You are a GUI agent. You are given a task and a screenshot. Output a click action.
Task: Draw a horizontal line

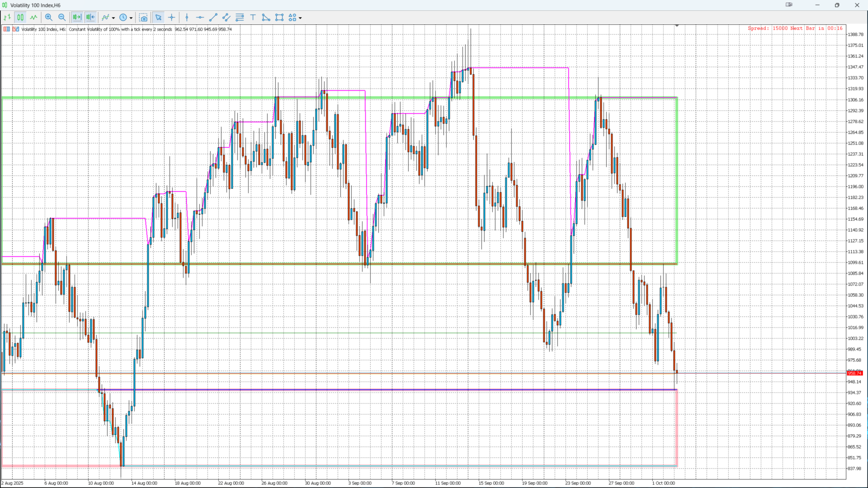(x=200, y=17)
